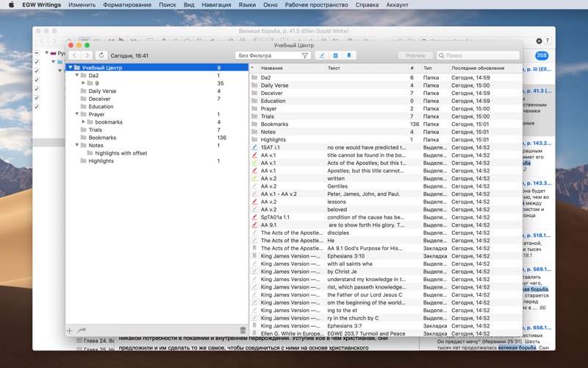Toggle the highlights filter pencil button
This screenshot has height=368, width=588.
click(322, 56)
